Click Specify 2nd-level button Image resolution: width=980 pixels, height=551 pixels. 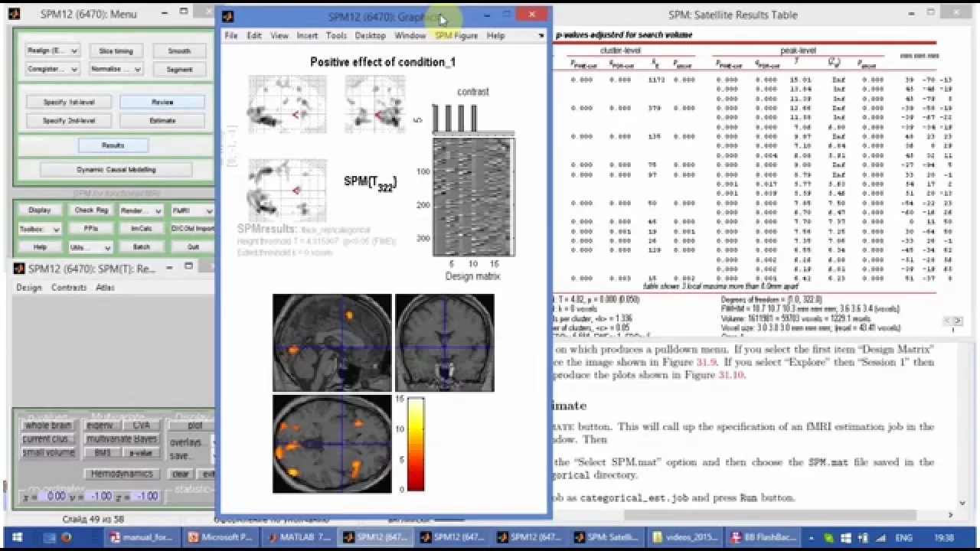[x=68, y=120]
